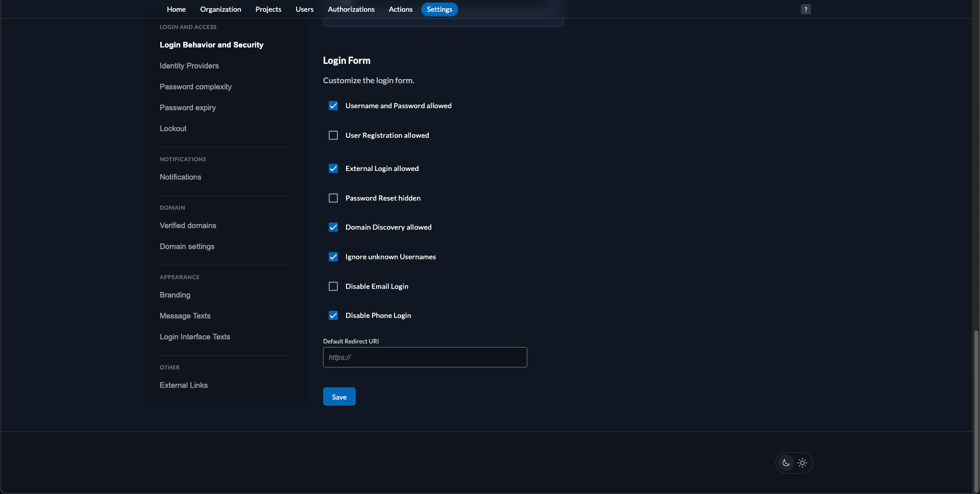Go to Password complexity settings
This screenshot has height=494, width=980.
point(195,87)
